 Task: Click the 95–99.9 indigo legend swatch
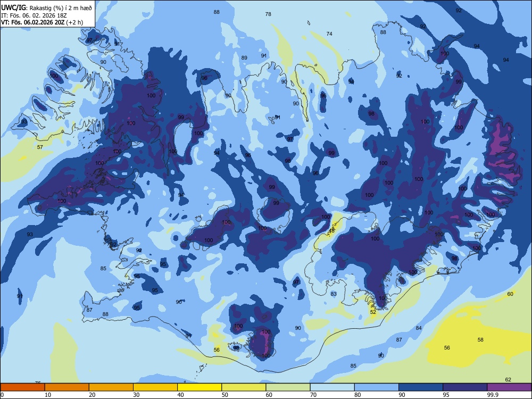[x=465, y=387]
